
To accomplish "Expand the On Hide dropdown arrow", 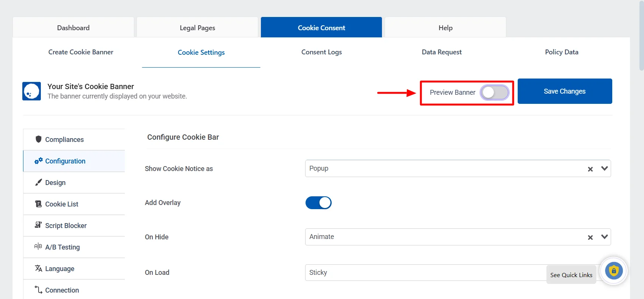I will click(604, 237).
